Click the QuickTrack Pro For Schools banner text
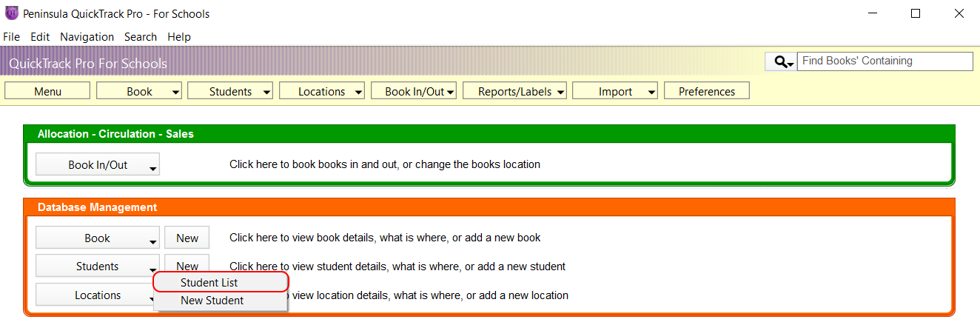The height and width of the screenshot is (325, 980). point(88,64)
